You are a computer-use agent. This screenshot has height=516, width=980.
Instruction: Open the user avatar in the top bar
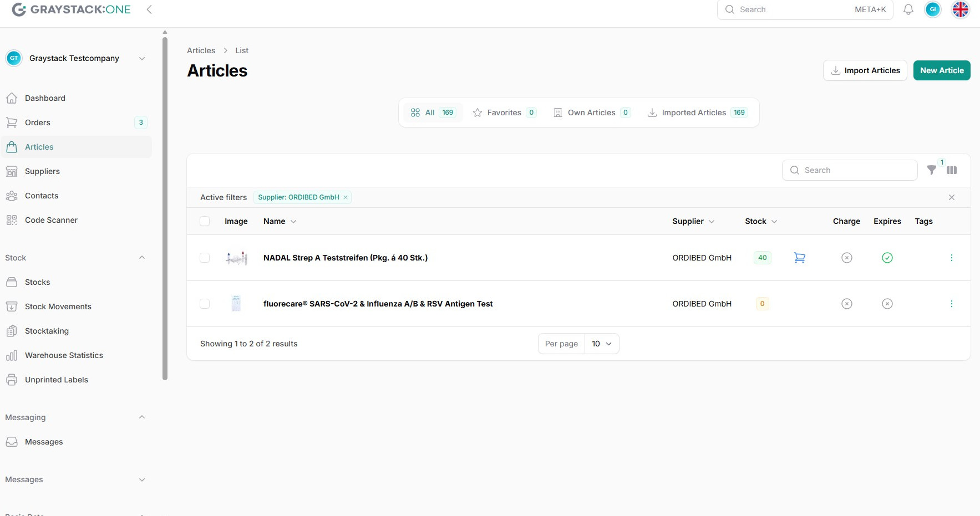[x=932, y=9]
